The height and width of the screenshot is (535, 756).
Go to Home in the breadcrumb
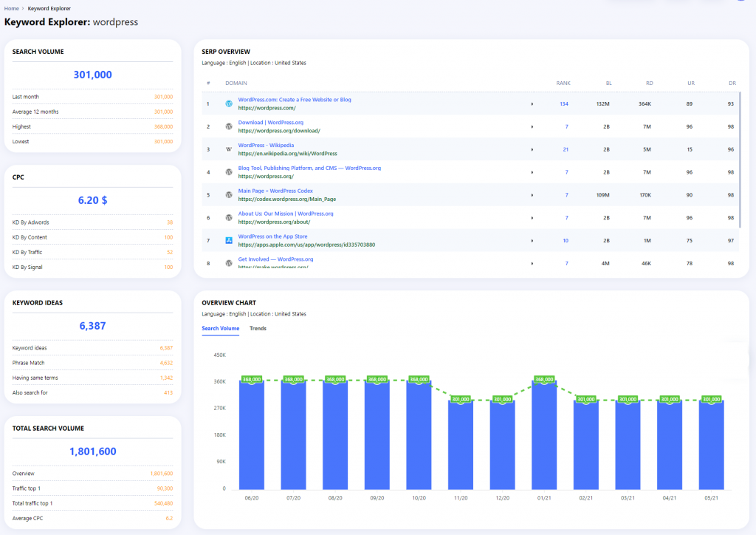[x=12, y=9]
